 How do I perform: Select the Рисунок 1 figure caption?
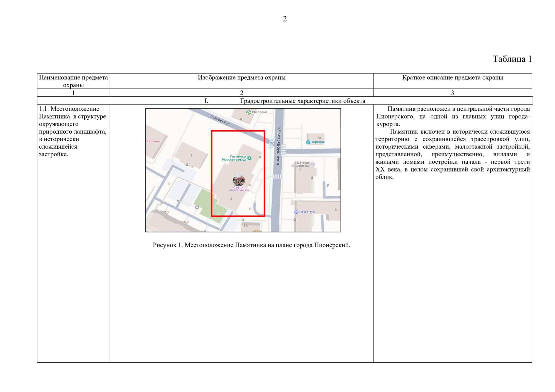(251, 245)
